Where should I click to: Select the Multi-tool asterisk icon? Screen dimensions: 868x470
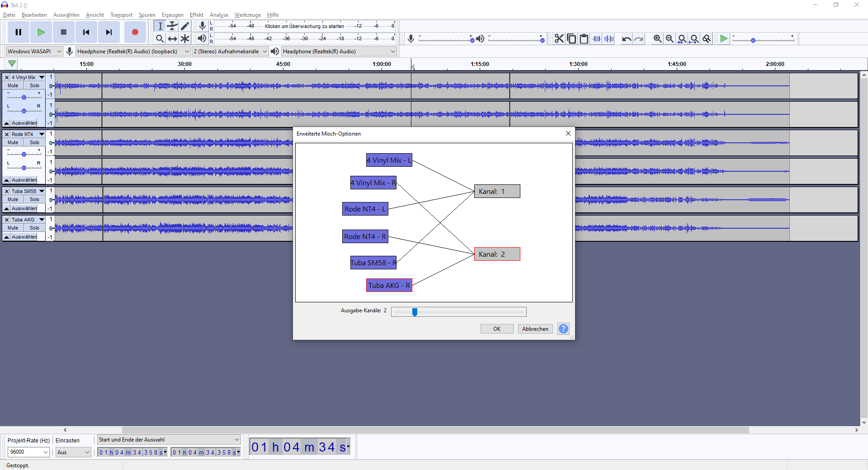click(x=185, y=39)
